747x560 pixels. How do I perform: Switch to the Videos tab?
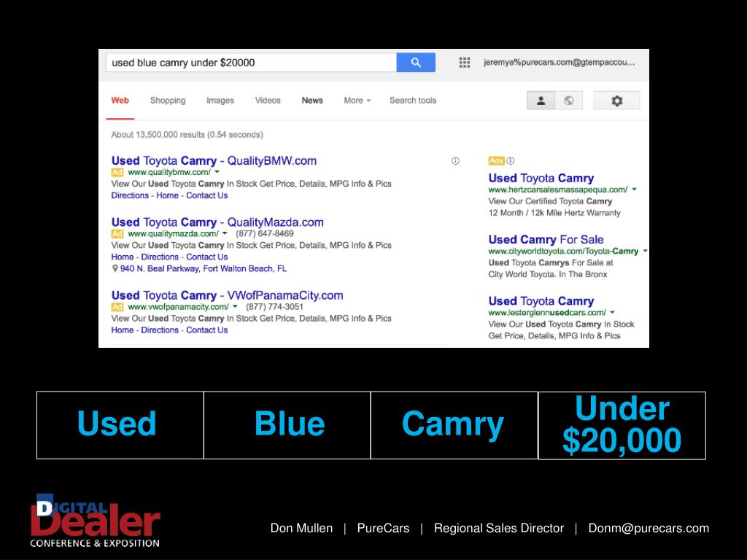[268, 101]
